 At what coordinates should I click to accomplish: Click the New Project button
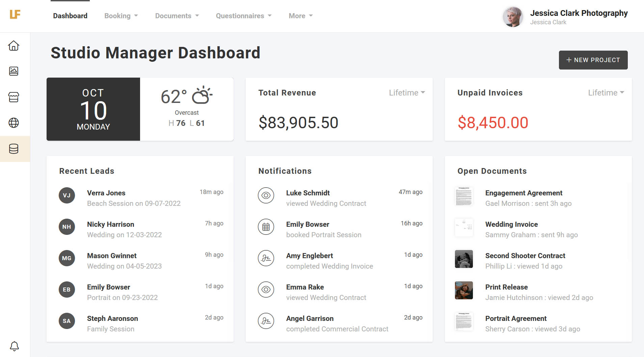click(593, 60)
